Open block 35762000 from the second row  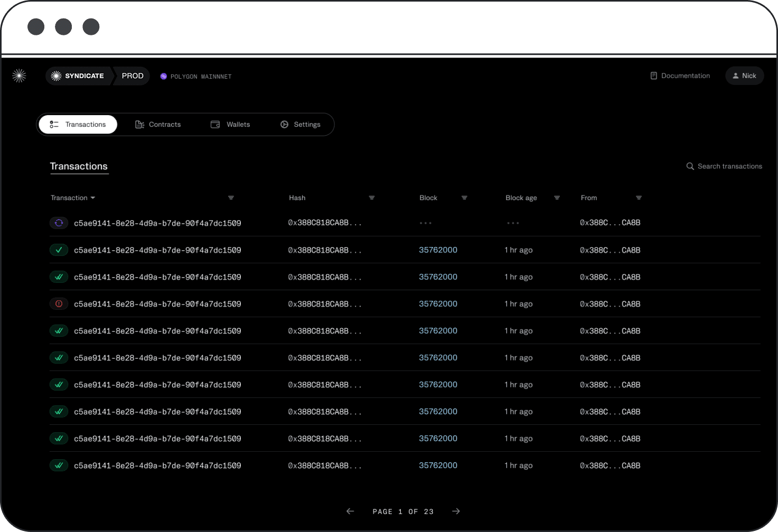tap(438, 250)
